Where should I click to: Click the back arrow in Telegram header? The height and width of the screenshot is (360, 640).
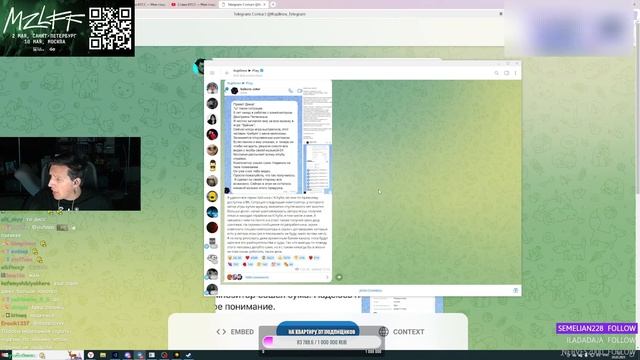[x=227, y=73]
